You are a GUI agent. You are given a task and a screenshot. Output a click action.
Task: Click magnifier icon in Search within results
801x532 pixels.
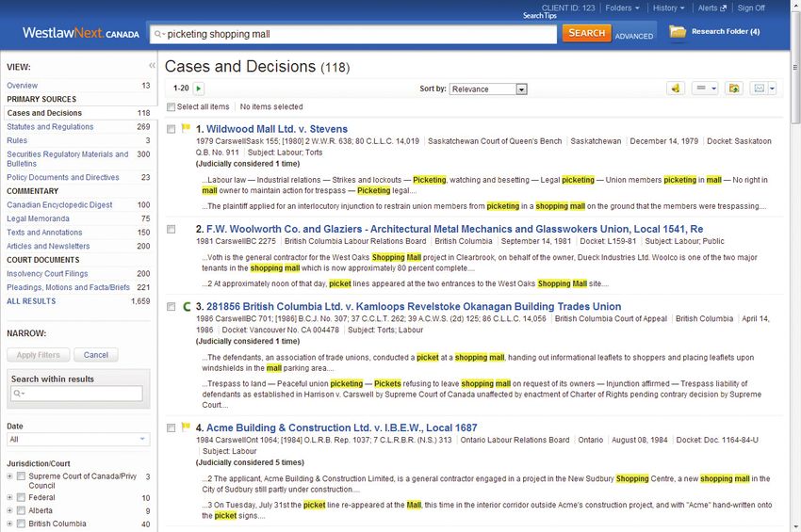[19, 394]
